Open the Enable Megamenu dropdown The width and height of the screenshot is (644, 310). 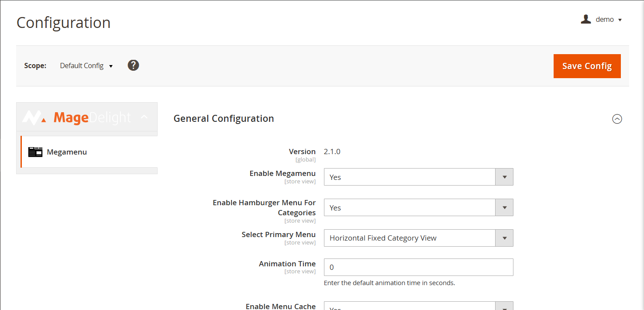pyautogui.click(x=418, y=177)
